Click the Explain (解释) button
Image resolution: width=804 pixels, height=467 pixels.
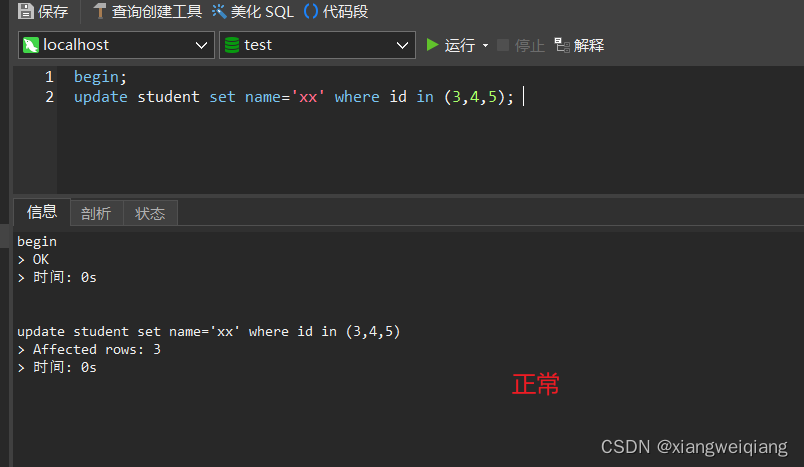579,46
